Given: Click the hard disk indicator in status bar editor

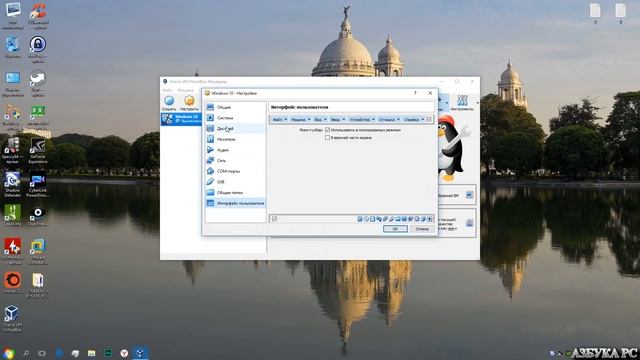Looking at the screenshot, I should click(x=360, y=219).
